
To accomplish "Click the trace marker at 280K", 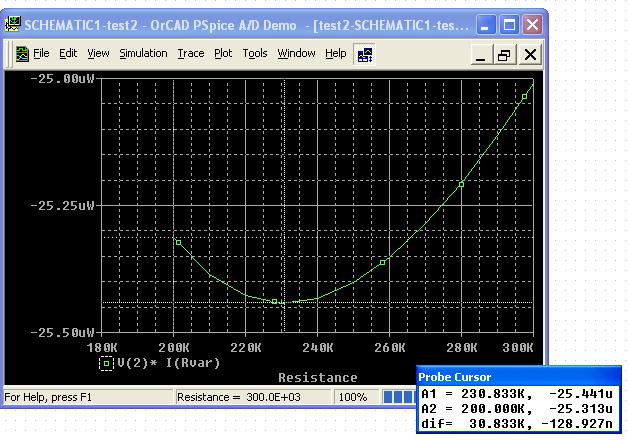I will [x=461, y=185].
